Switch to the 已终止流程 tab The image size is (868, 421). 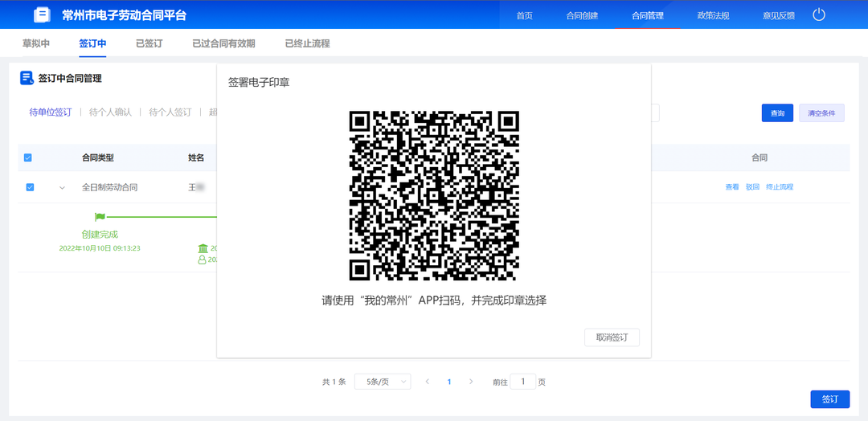point(307,43)
